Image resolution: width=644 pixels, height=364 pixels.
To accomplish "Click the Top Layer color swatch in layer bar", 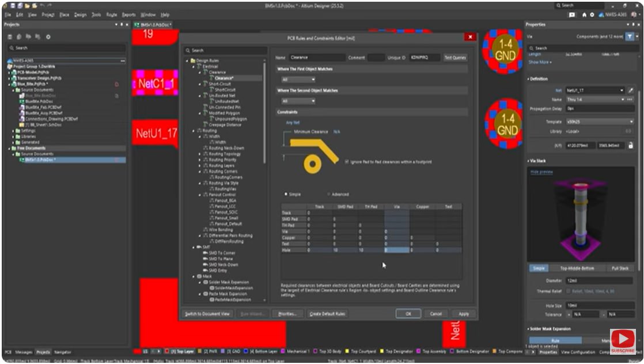I will 166,352.
